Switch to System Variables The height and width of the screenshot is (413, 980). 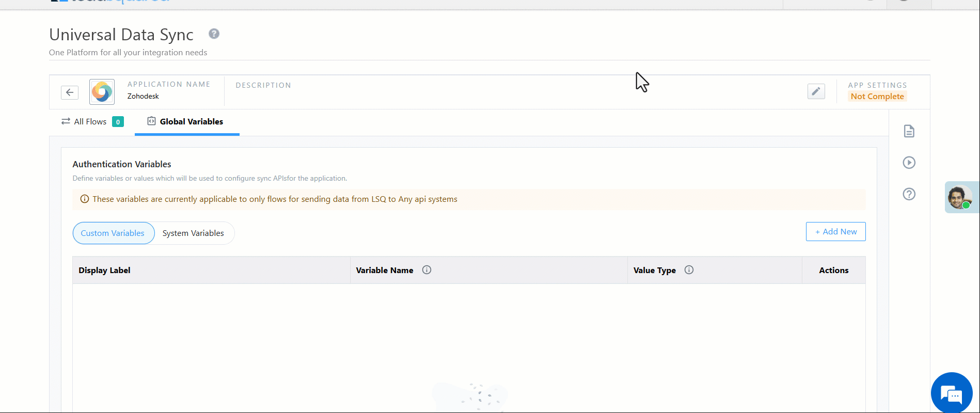pos(193,233)
